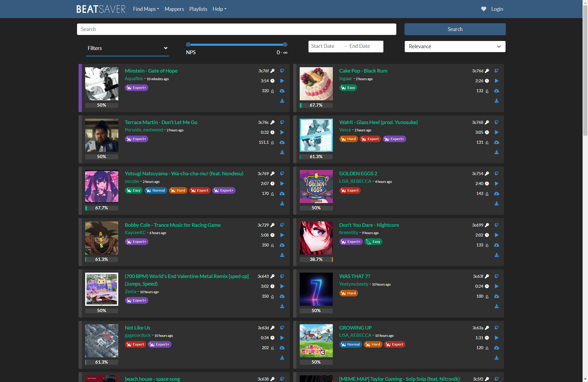This screenshot has height=382, width=588.
Task: Copy key icon for Bobby Cole map 3c729
Action: pos(273,225)
